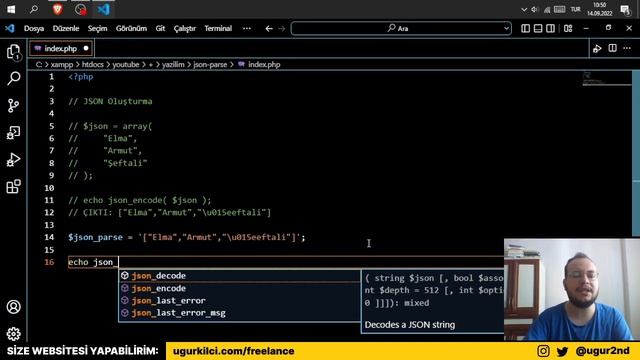
Task: Click json-parse in breadcrumb path
Action: [x=210, y=64]
